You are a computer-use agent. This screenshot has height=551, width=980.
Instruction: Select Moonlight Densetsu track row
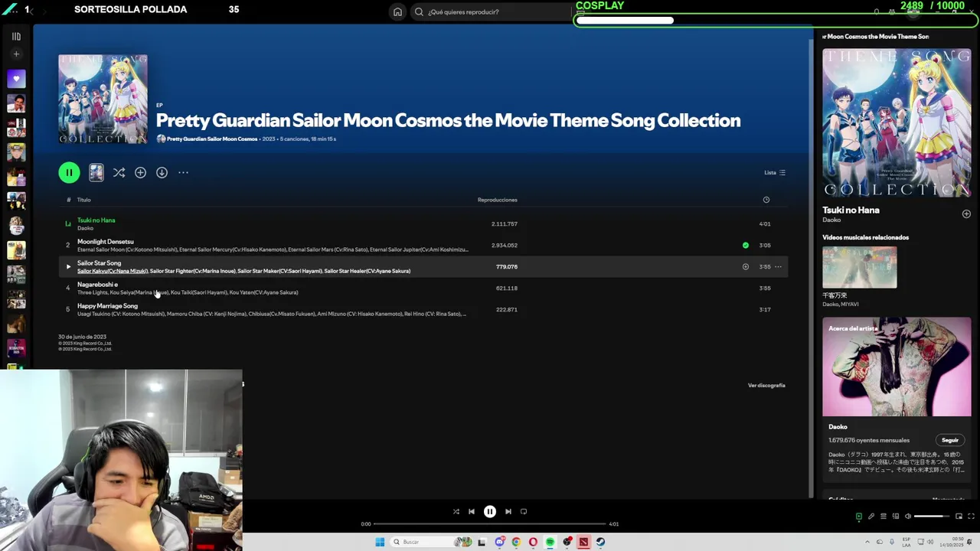[x=423, y=245]
